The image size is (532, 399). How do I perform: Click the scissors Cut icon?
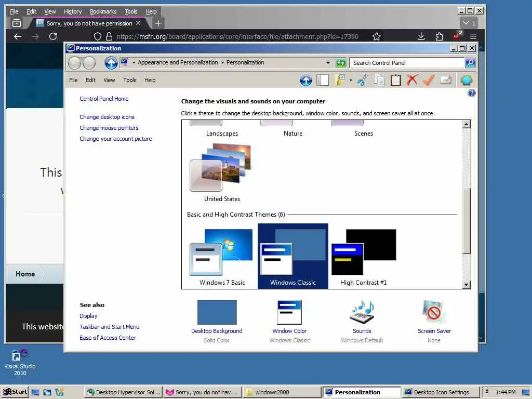363,81
